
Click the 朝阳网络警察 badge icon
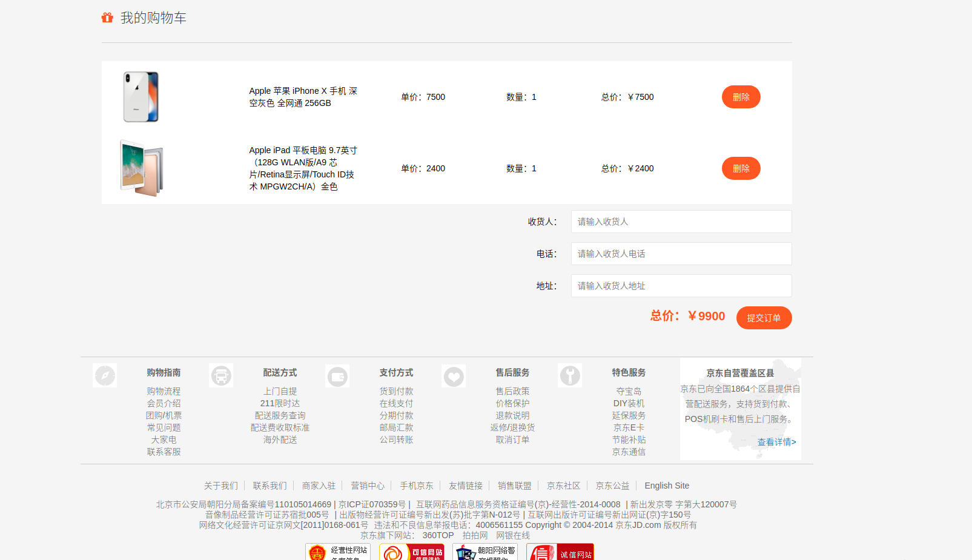pos(485,552)
